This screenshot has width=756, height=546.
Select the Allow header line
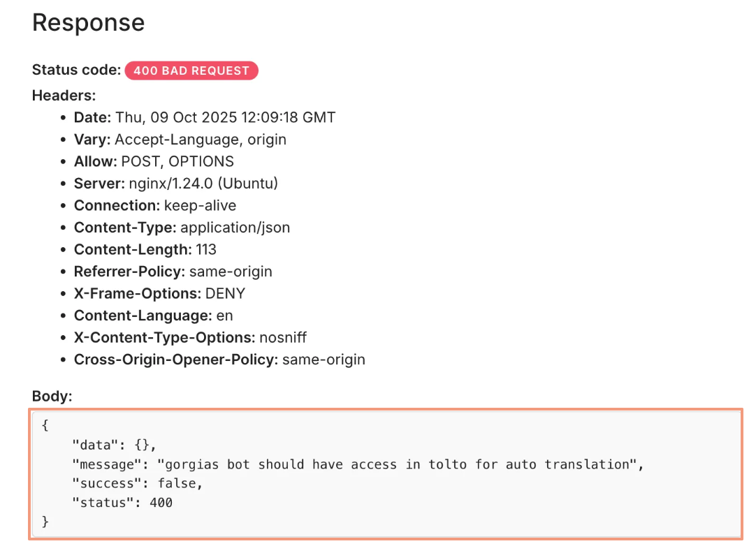point(154,161)
